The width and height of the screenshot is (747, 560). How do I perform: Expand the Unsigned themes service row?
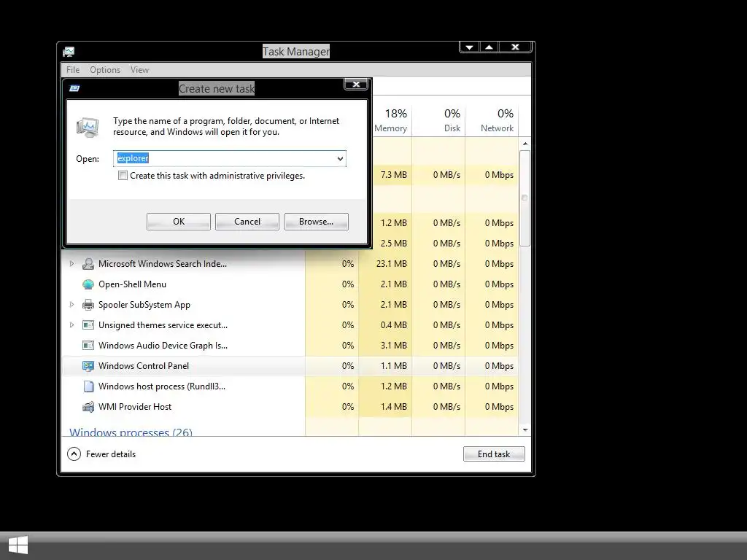71,324
